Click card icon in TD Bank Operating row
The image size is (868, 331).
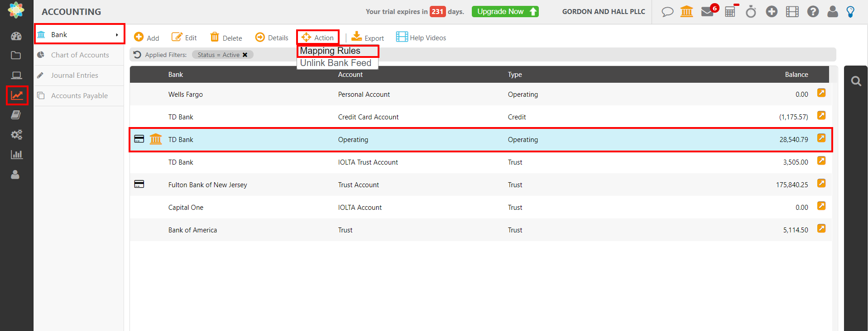pos(139,139)
